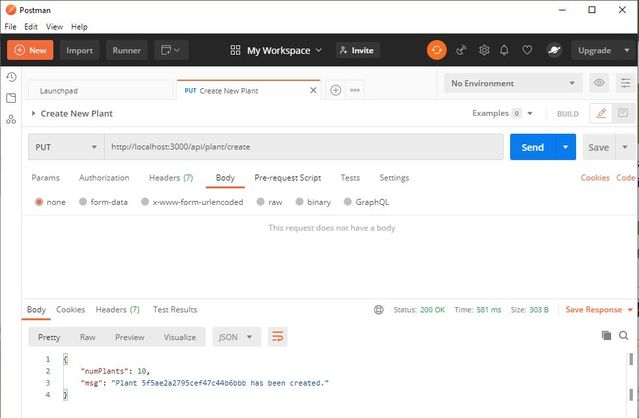The image size is (639, 418).
Task: Click the Save button
Action: [599, 147]
